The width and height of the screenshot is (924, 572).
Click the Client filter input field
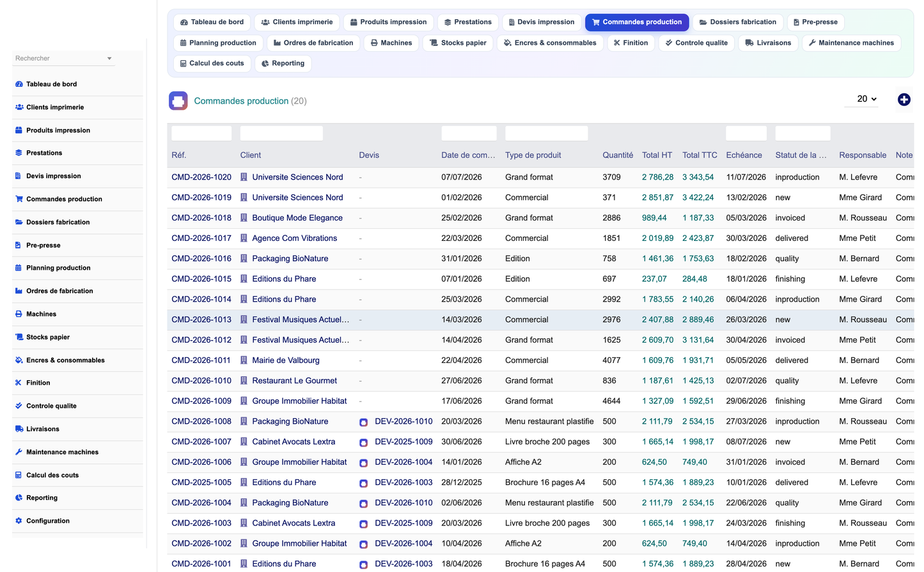coord(281,133)
